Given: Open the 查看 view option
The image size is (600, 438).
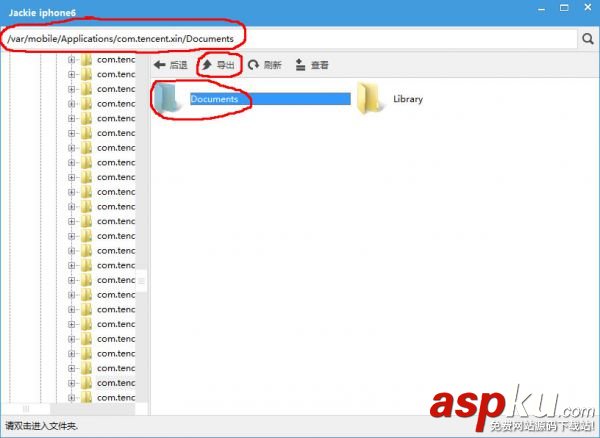Looking at the screenshot, I should click(312, 65).
